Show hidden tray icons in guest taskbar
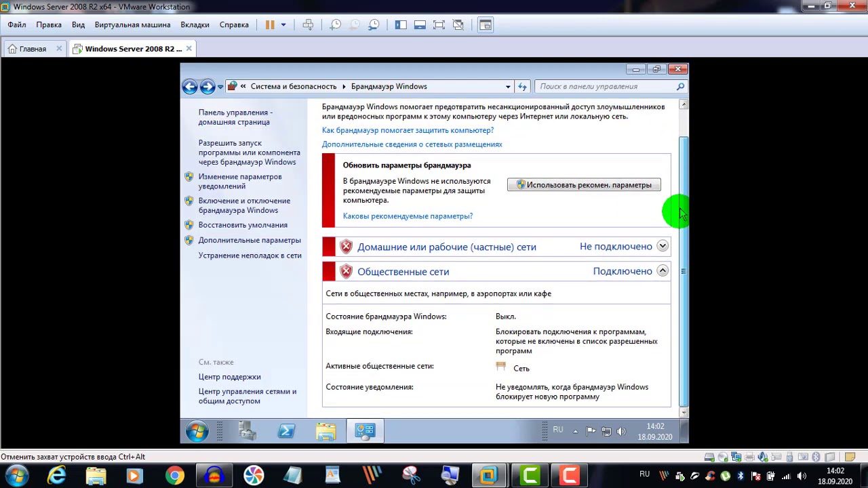This screenshot has height=488, width=868. click(x=576, y=431)
